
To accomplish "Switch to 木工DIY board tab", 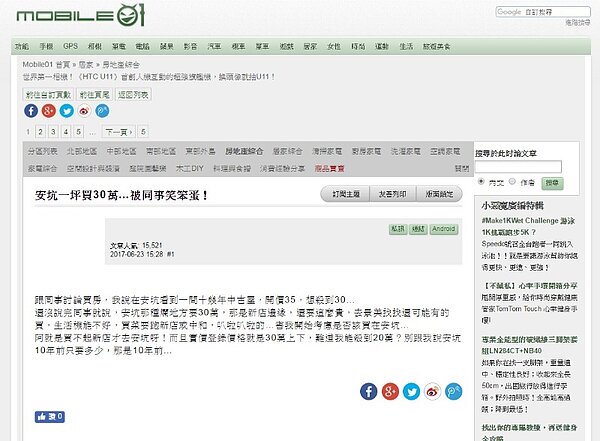I will tap(190, 168).
